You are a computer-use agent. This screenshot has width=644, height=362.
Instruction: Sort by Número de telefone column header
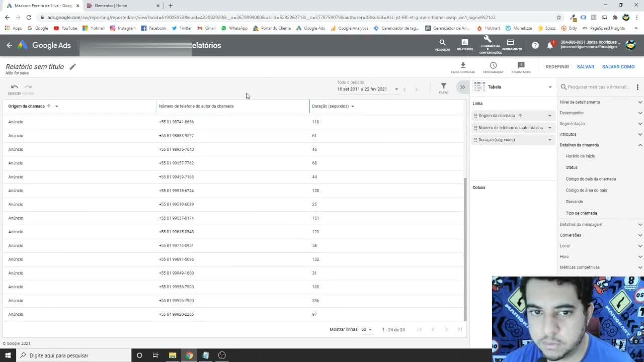(196, 107)
